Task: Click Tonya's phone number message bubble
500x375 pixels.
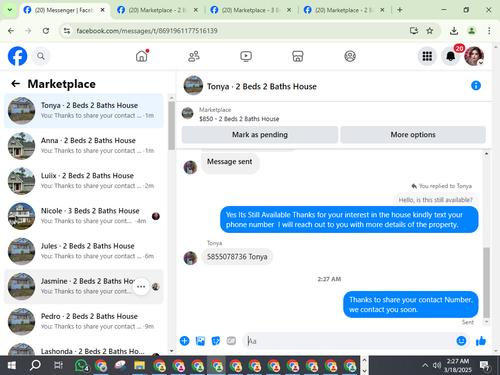Action: coord(237,257)
